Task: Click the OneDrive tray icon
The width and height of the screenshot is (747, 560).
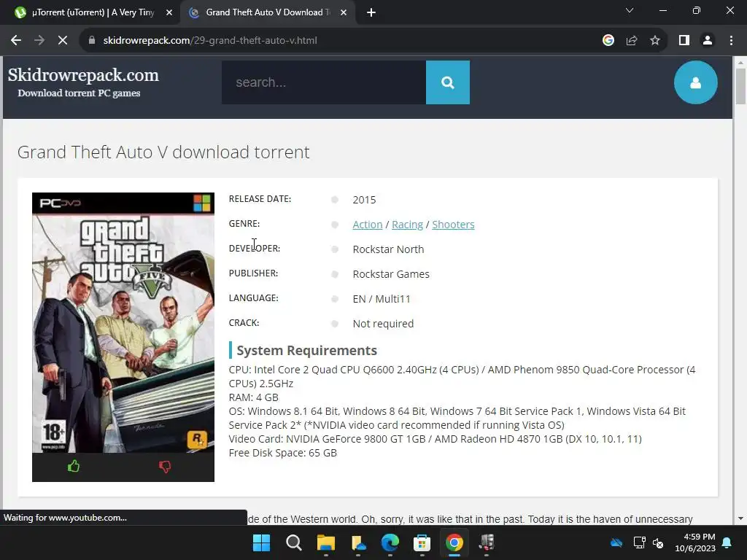Action: [616, 542]
